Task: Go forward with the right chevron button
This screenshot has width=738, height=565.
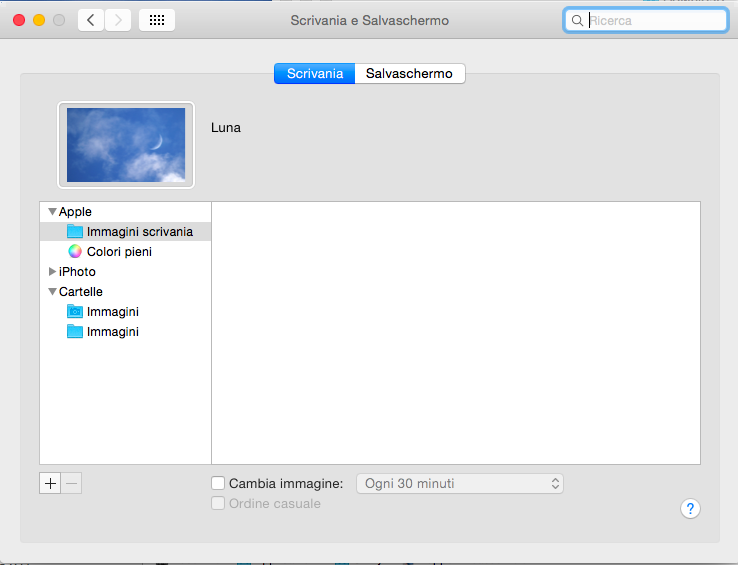Action: (x=118, y=20)
